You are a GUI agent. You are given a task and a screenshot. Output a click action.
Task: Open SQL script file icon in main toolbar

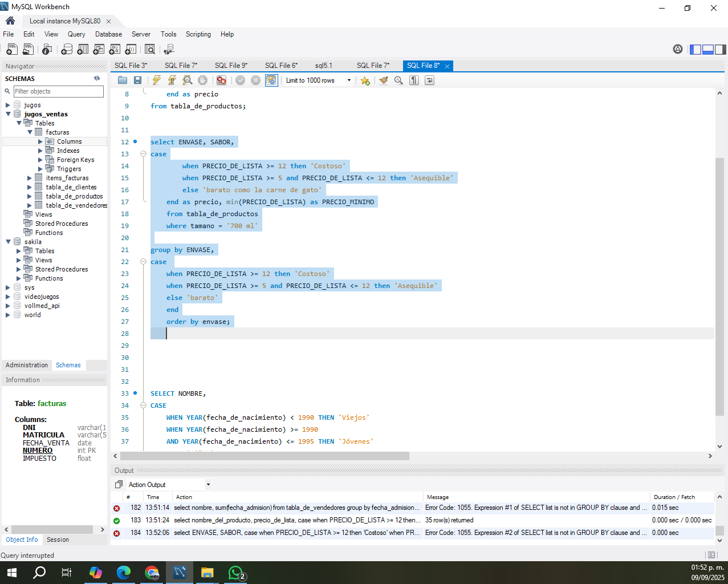(28, 50)
